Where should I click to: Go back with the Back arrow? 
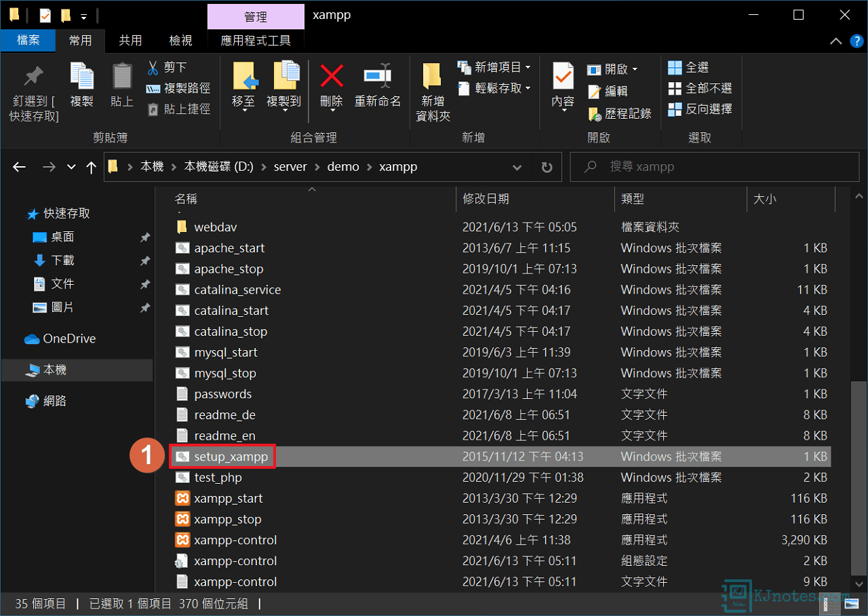click(19, 167)
